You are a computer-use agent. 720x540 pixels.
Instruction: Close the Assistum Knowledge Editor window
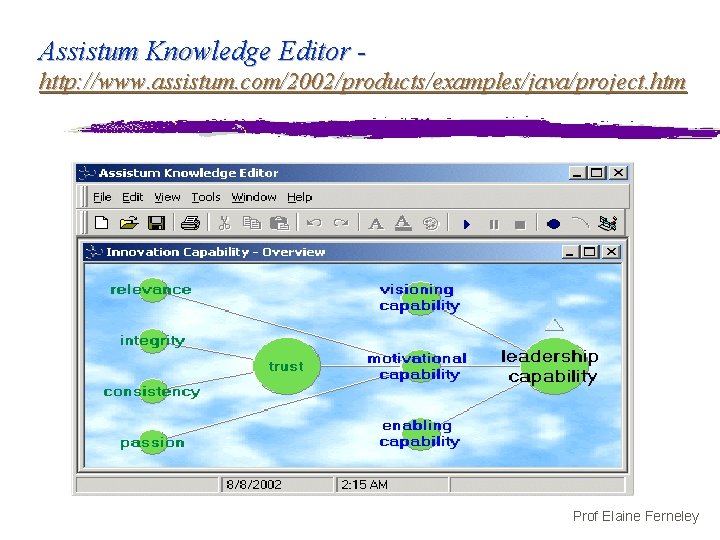pos(619,173)
